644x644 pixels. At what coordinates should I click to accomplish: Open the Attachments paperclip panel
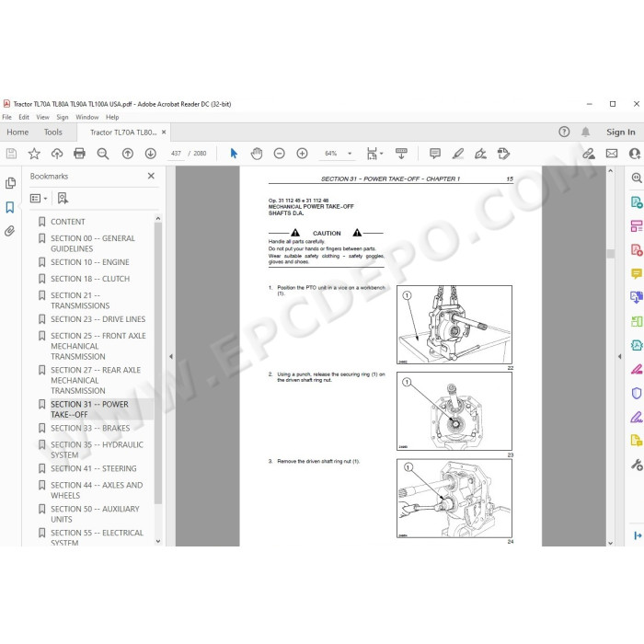pos(10,231)
